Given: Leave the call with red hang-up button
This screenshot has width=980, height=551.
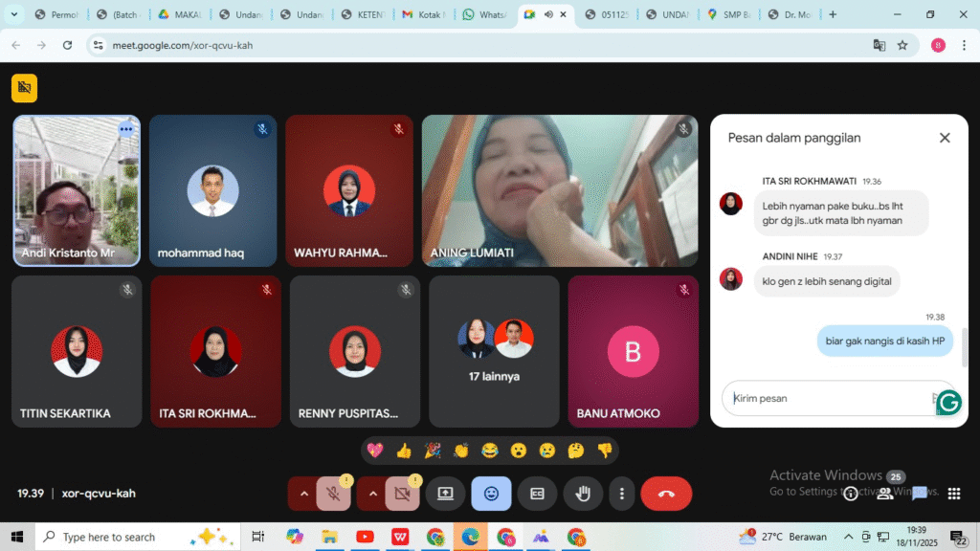Looking at the screenshot, I should [x=666, y=494].
